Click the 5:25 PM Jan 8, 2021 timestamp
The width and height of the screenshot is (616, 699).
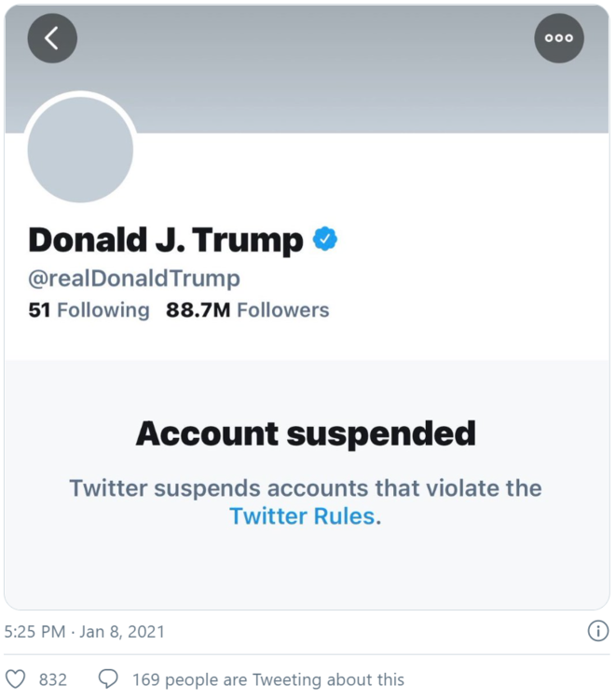(x=84, y=631)
